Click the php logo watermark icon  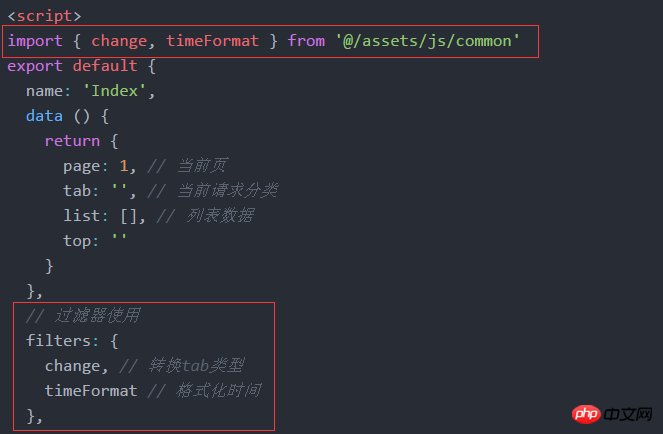[x=586, y=414]
